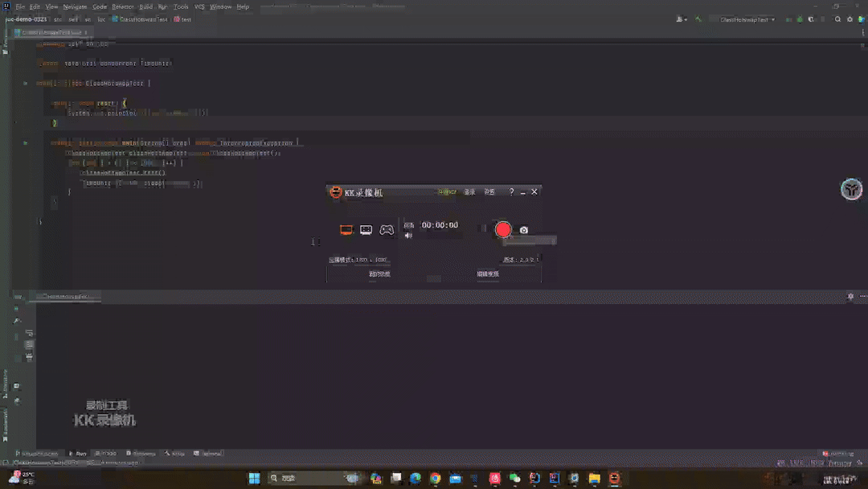Click juc-demo-0323 in the breadcrumb bar
Image resolution: width=868 pixels, height=489 pixels.
[26, 18]
